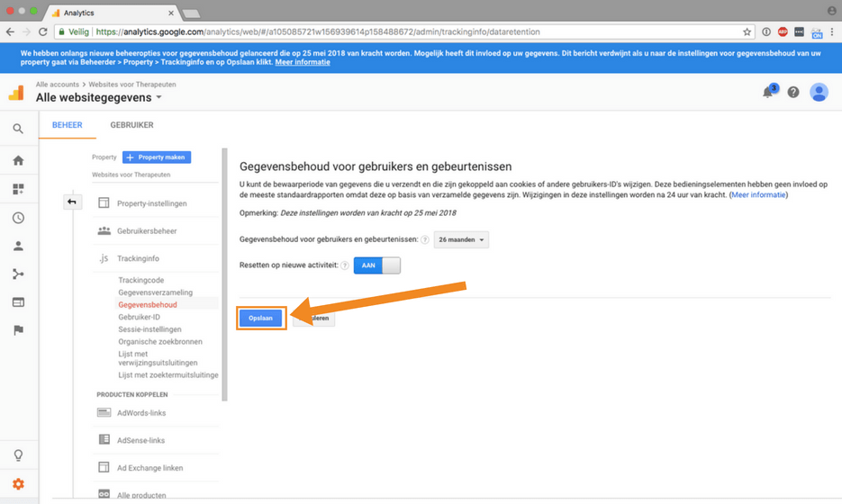Open the help tooltip for Resetten op nieuwe activiteit

pyautogui.click(x=345, y=265)
